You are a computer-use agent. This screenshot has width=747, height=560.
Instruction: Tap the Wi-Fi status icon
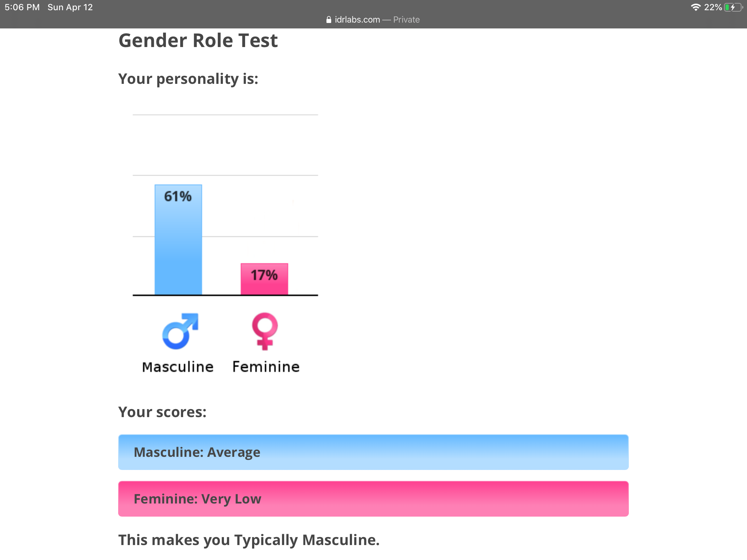[696, 7]
